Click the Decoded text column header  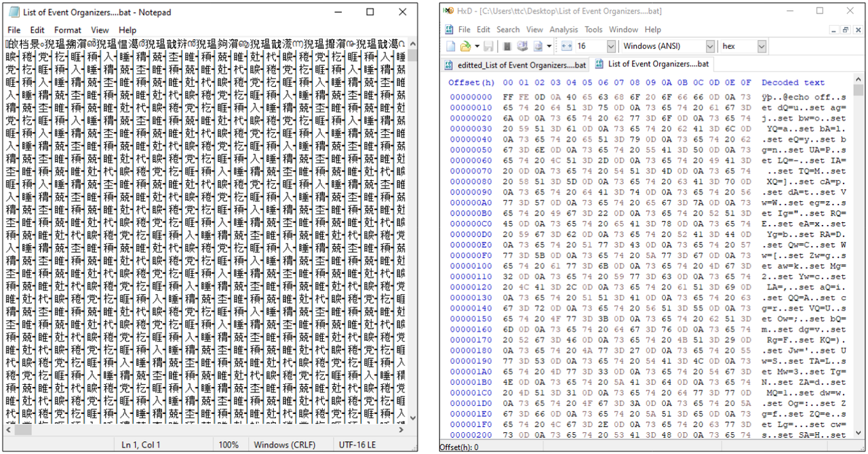click(793, 83)
